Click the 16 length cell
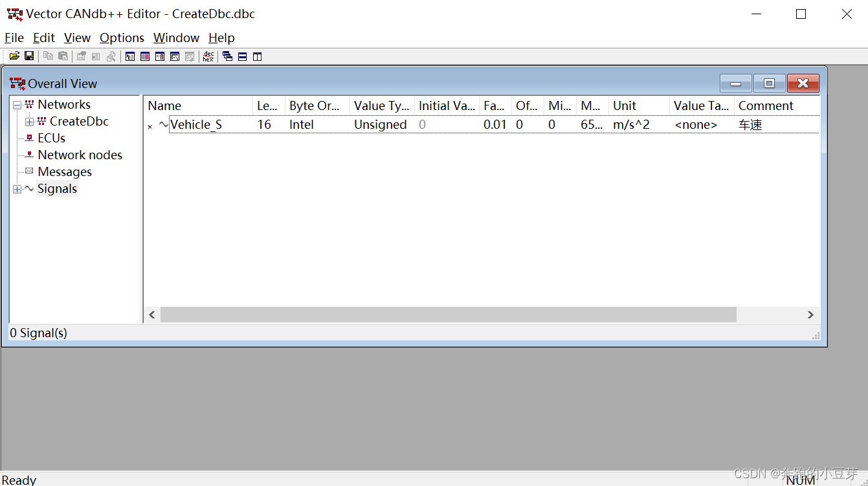This screenshot has height=486, width=868. click(x=264, y=124)
